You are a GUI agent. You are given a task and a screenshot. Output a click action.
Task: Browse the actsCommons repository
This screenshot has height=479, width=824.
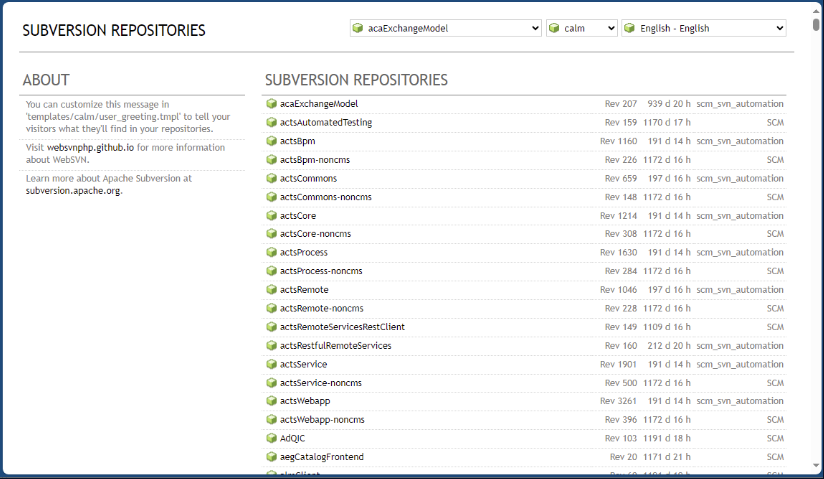308,178
